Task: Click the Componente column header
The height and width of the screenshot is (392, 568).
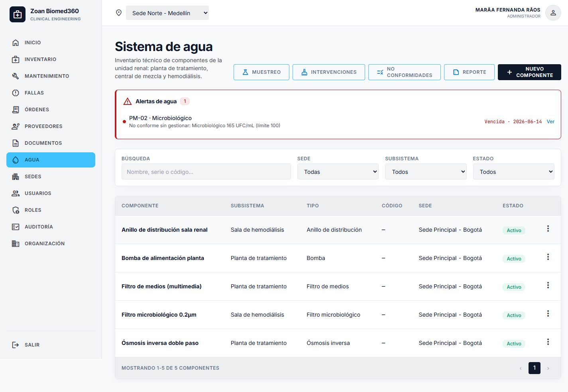Action: click(x=140, y=206)
